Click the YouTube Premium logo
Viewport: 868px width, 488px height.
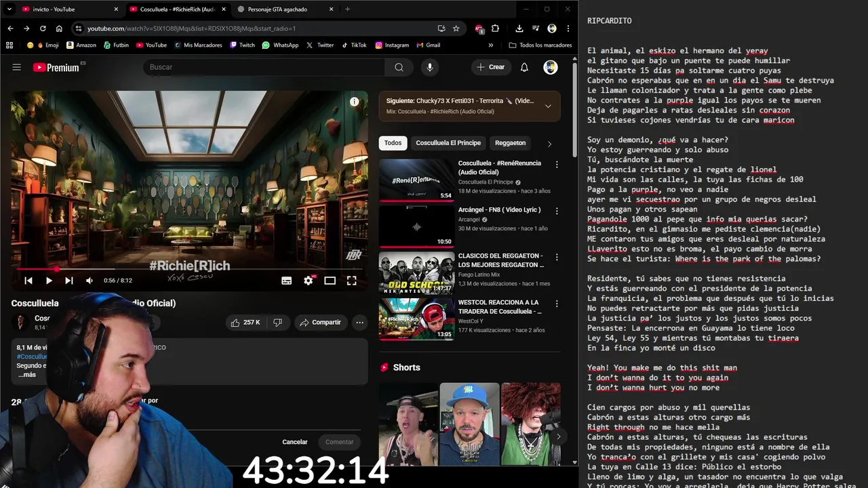(x=56, y=67)
